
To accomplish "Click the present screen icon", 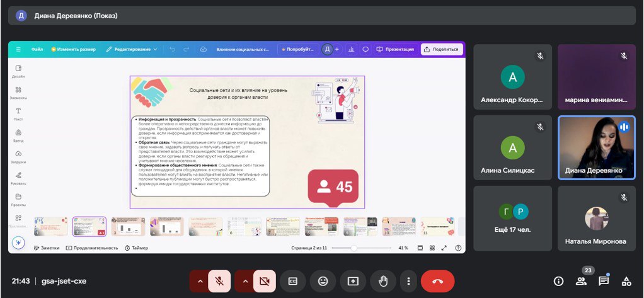I will click(354, 281).
